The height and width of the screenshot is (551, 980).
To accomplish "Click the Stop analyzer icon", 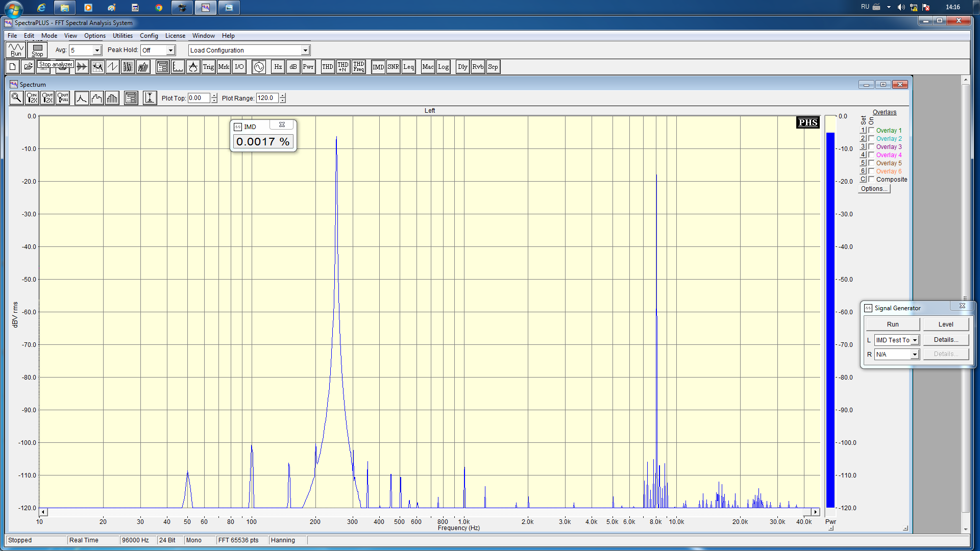I will (x=37, y=50).
